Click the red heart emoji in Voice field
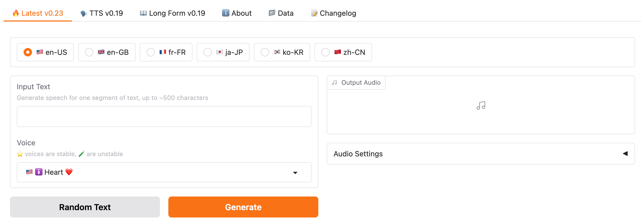 69,172
